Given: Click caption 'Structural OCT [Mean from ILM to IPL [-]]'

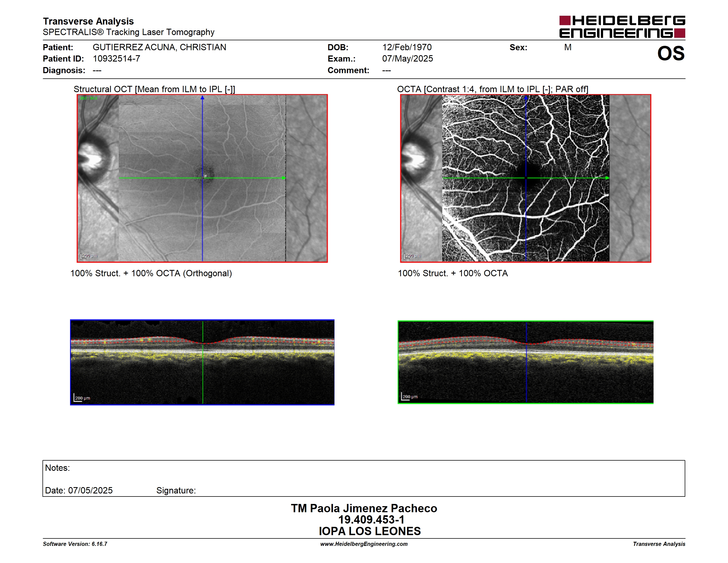Looking at the screenshot, I should tap(154, 89).
